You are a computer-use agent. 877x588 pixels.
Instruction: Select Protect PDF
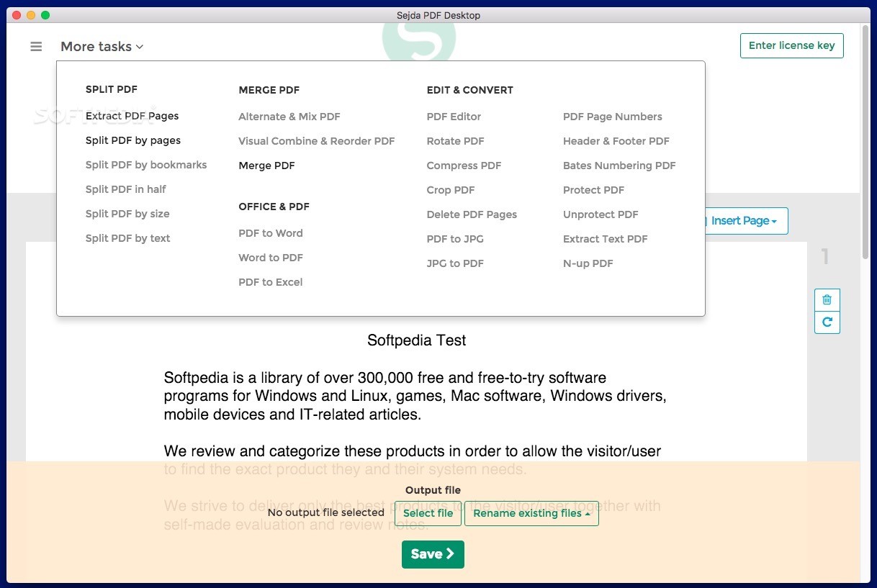pos(593,190)
